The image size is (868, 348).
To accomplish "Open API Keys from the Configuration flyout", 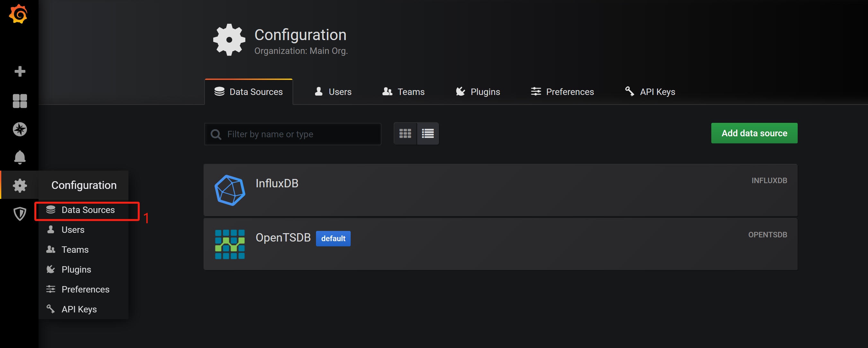I will click(x=79, y=309).
